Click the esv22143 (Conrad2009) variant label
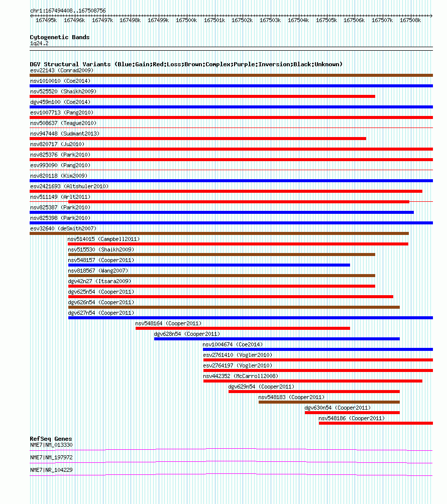447x504 pixels. [62, 70]
